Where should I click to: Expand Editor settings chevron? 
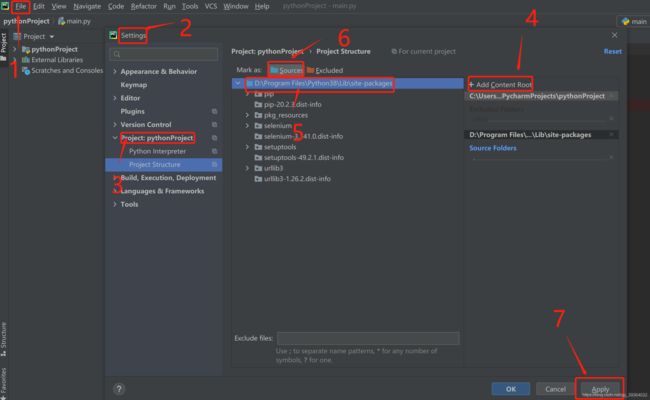115,98
